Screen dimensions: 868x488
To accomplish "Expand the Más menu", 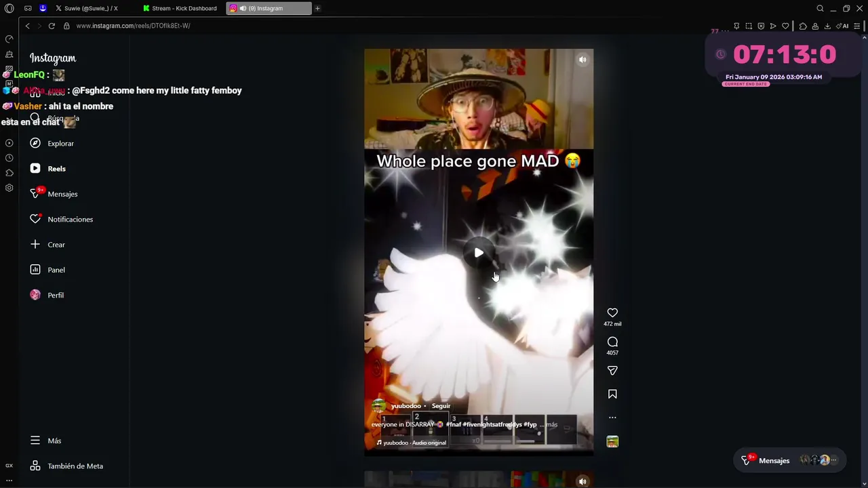I will click(46, 441).
